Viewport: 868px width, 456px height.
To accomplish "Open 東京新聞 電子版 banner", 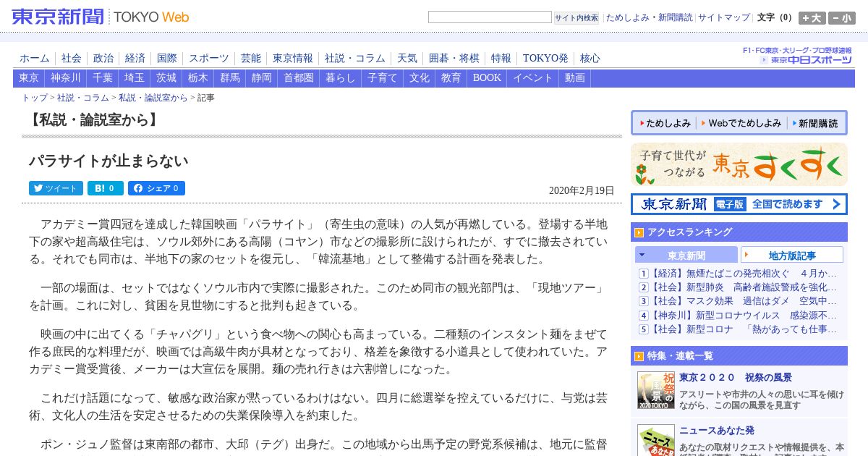I will pyautogui.click(x=739, y=204).
